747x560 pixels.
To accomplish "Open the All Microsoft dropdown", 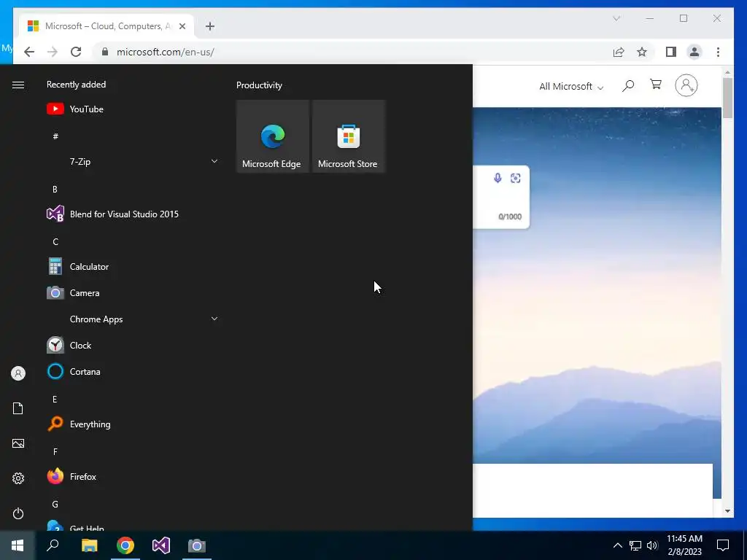I will pyautogui.click(x=571, y=86).
